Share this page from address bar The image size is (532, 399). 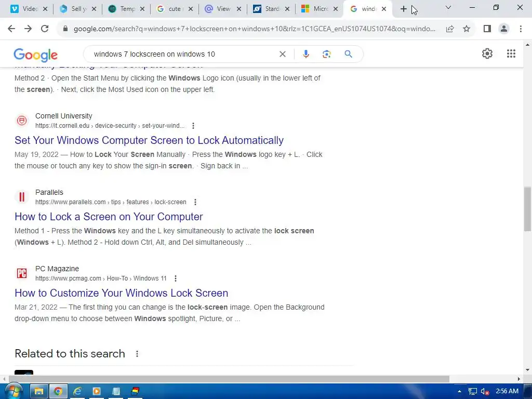450,29
